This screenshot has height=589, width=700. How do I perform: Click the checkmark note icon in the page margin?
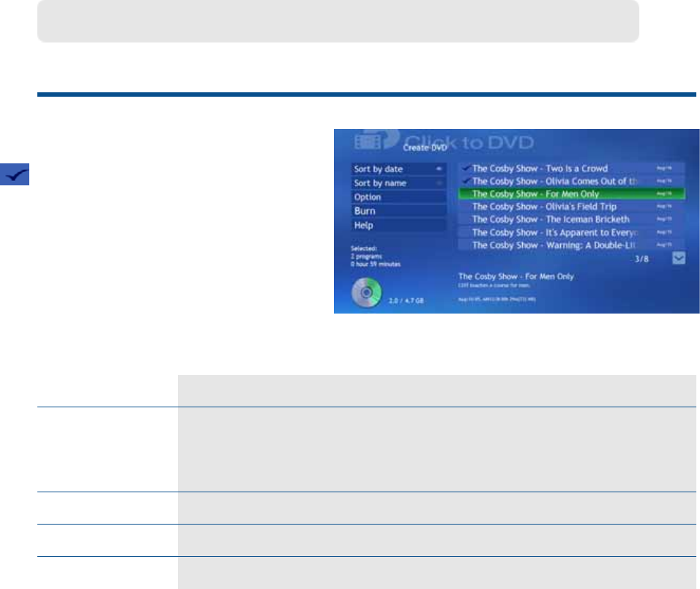tap(15, 174)
